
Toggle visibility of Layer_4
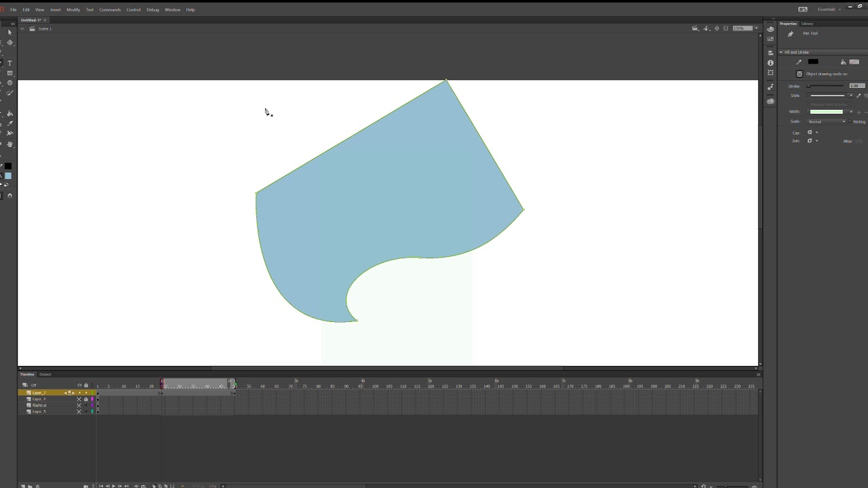(79, 399)
